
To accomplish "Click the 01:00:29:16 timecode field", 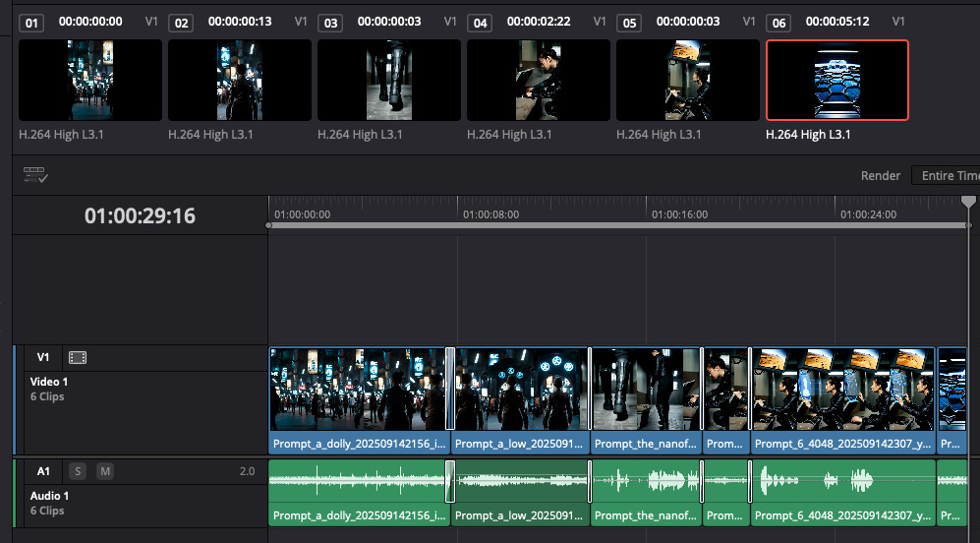I will (x=140, y=215).
